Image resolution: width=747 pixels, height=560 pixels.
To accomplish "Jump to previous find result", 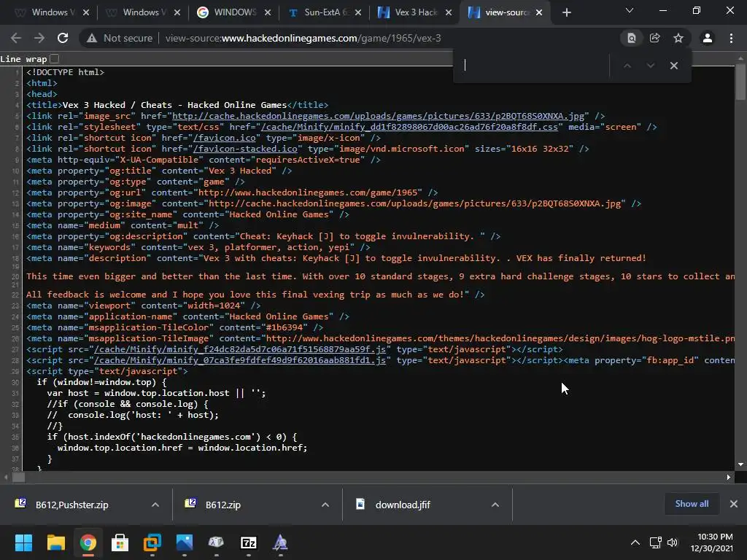I will click(627, 66).
